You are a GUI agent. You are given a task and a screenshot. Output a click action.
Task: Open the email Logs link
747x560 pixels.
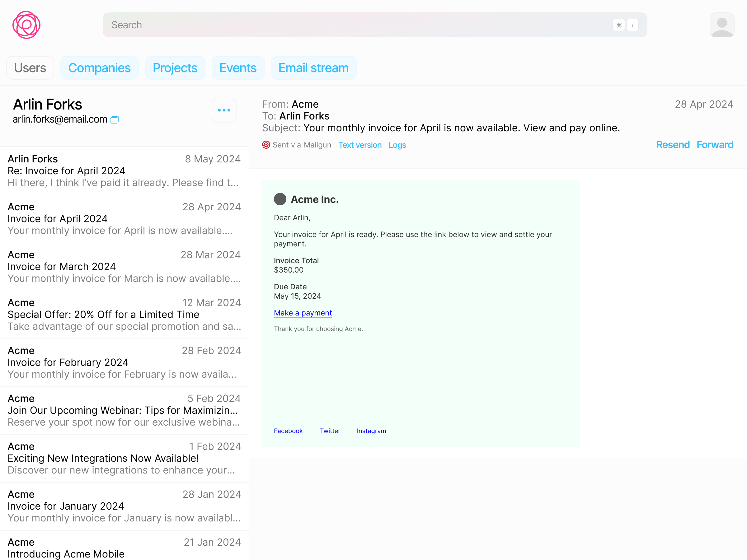click(397, 145)
